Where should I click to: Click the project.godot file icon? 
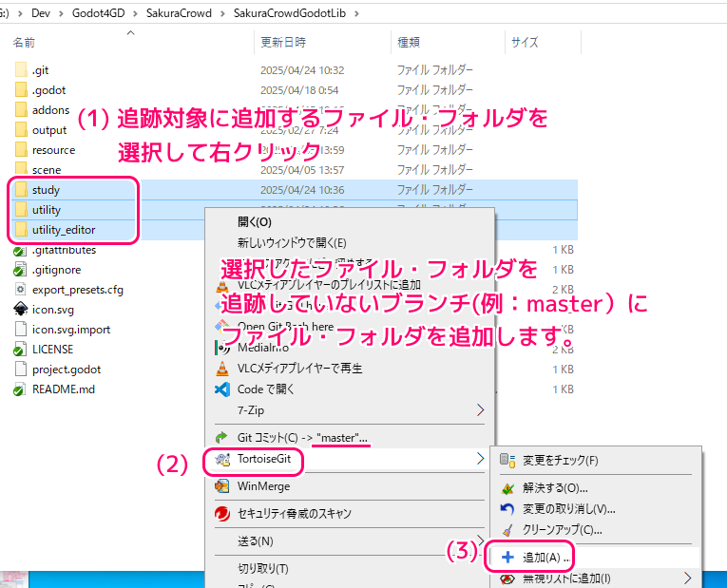[x=20, y=370]
